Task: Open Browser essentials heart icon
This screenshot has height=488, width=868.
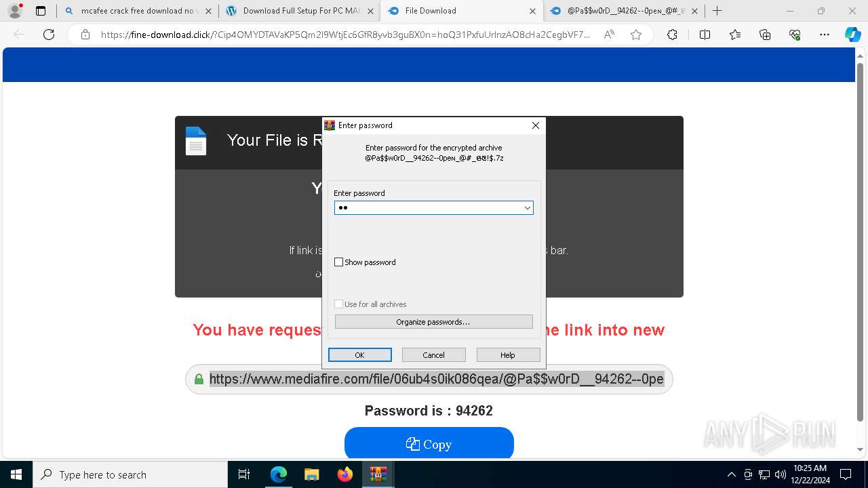Action: click(x=795, y=35)
